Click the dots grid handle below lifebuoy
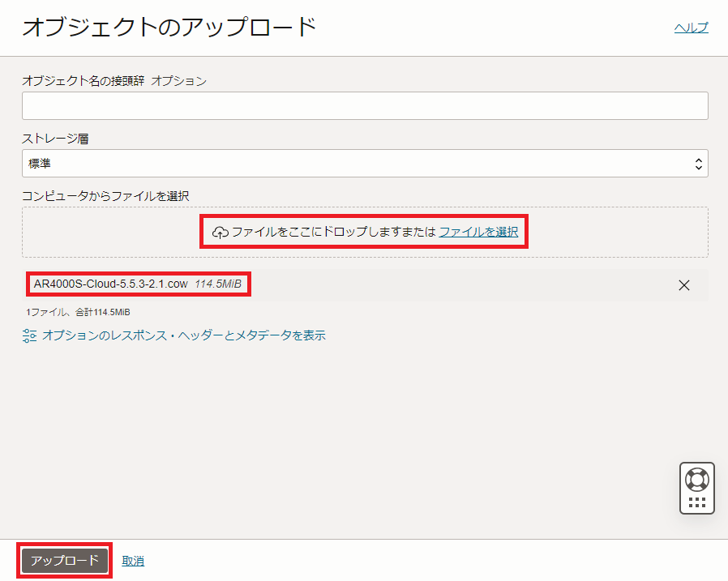 point(696,502)
